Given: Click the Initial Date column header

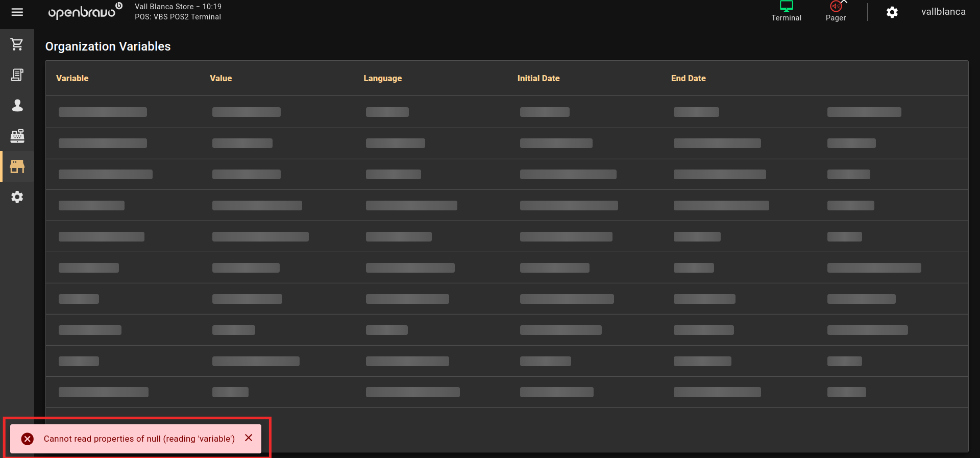Looking at the screenshot, I should [x=538, y=78].
